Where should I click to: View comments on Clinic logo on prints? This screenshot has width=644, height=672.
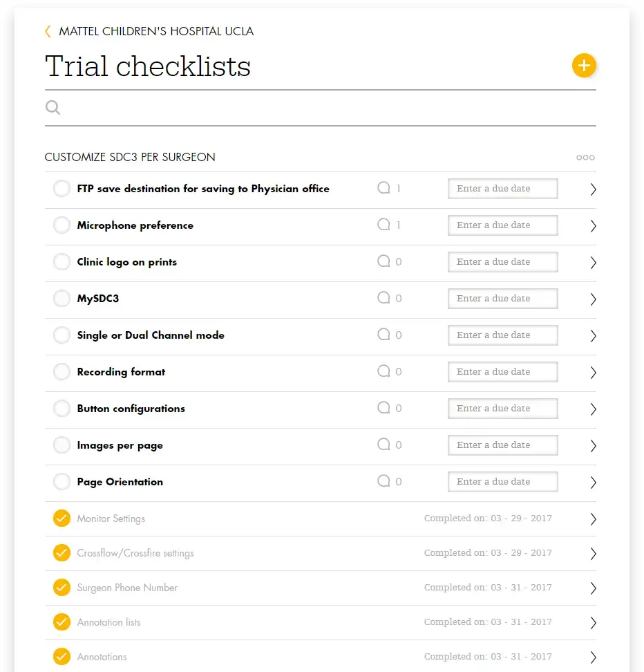point(383,261)
